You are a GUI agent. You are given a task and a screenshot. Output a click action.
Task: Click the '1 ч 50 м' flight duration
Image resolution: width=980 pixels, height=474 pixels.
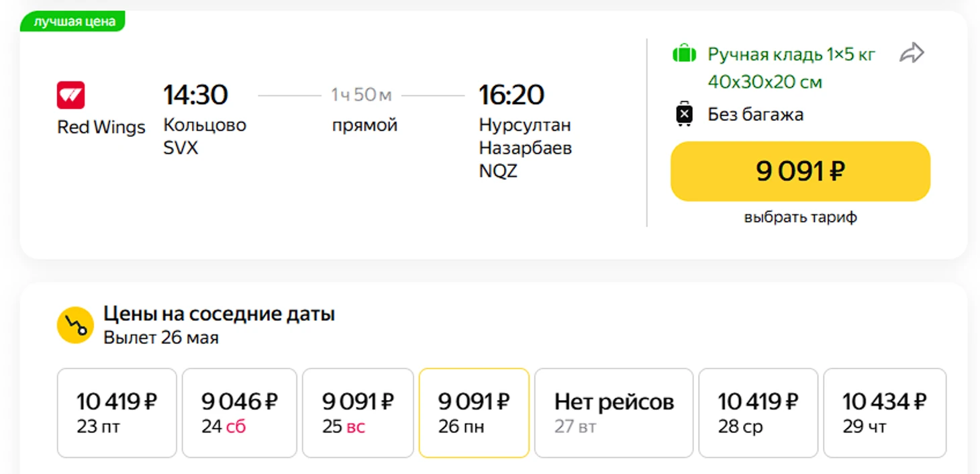click(x=361, y=95)
